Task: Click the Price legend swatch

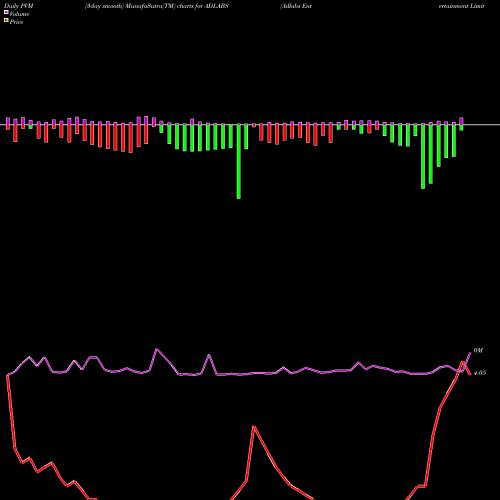Action: tap(6, 21)
